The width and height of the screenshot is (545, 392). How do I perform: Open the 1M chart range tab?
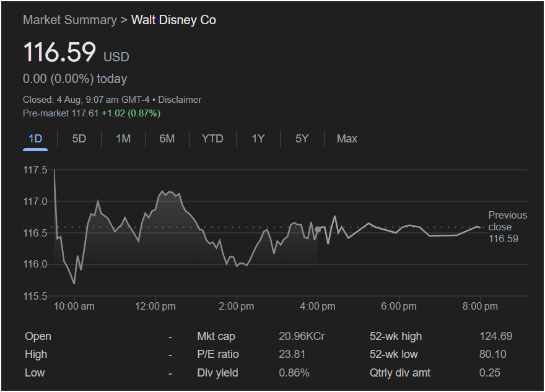click(x=123, y=139)
